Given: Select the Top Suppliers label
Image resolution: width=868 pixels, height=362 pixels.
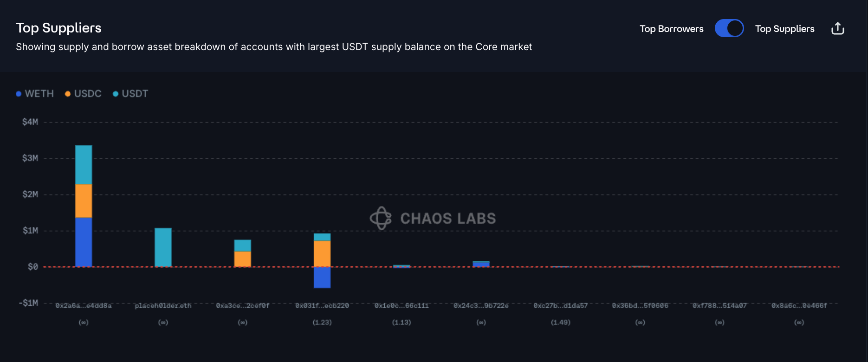Looking at the screenshot, I should tap(784, 29).
